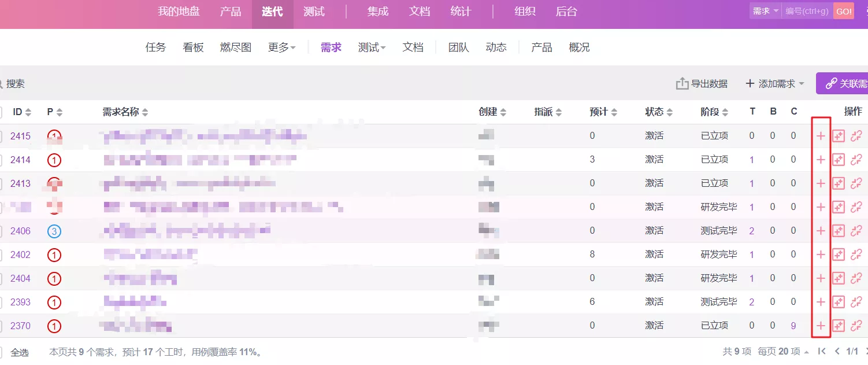
Task: Go to 集成 in the top navigation
Action: [378, 12]
